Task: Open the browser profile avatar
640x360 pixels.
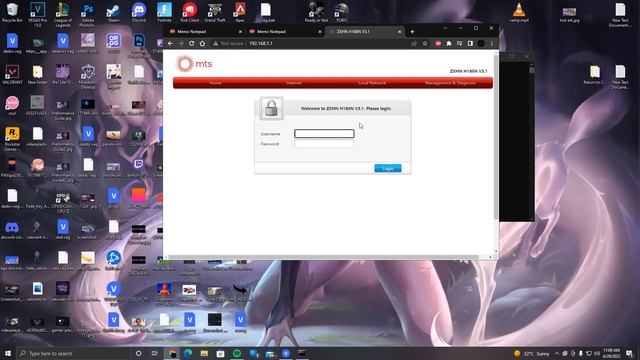Action: click(481, 43)
